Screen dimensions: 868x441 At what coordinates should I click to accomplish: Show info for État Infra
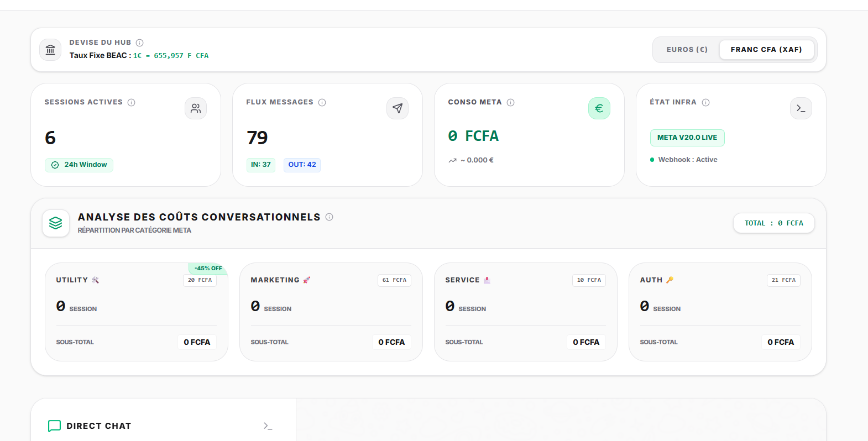pos(706,102)
